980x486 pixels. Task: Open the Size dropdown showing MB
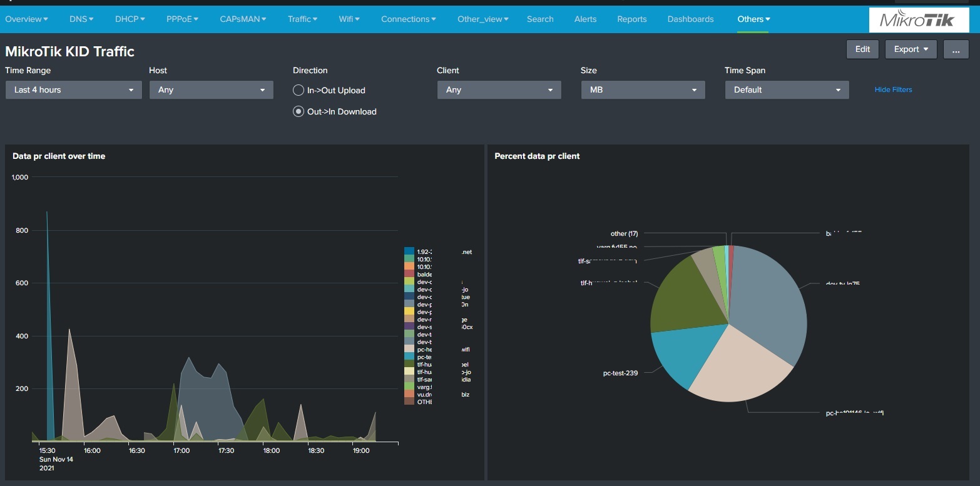[643, 89]
